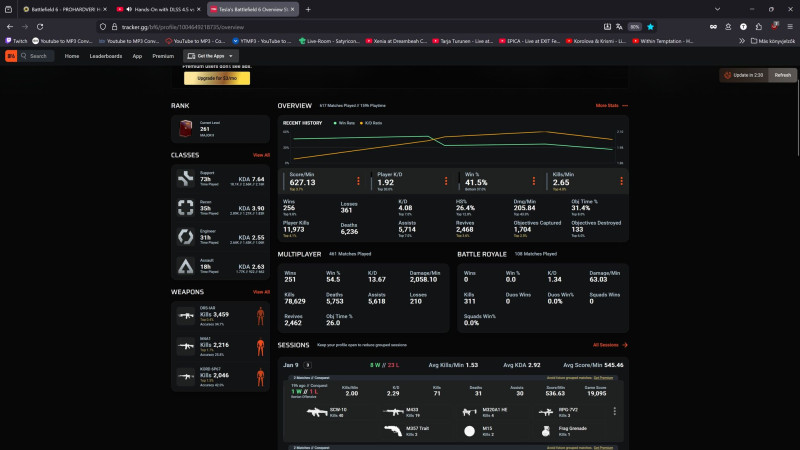Viewport: 800px width, 450px height.
Task: Click Upgrade for $3/mo button
Action: click(217, 78)
